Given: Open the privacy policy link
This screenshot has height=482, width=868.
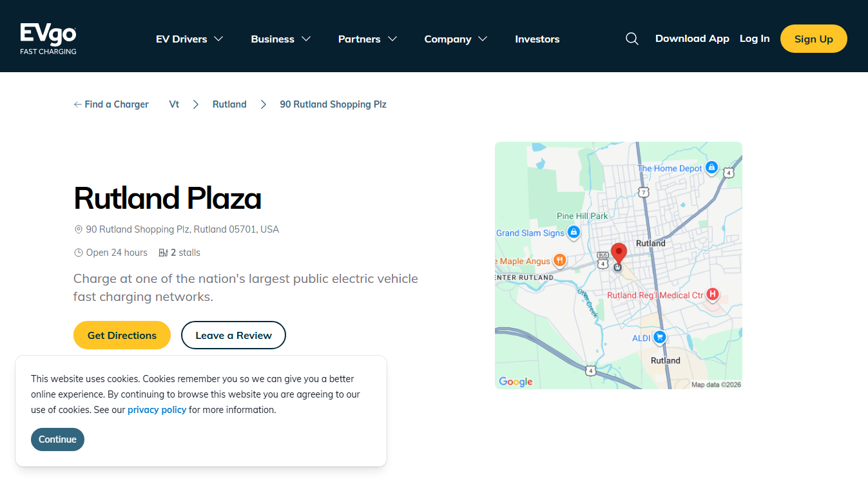Looking at the screenshot, I should point(157,410).
